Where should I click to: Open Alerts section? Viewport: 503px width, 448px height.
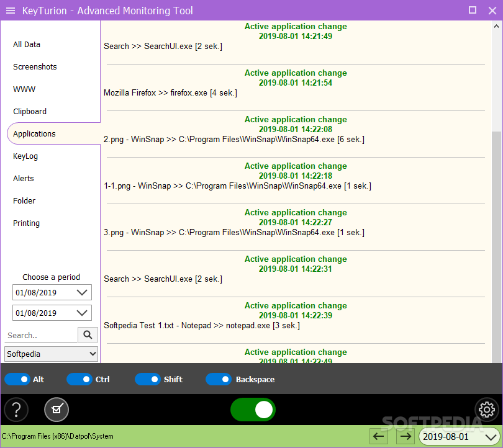[x=24, y=179]
